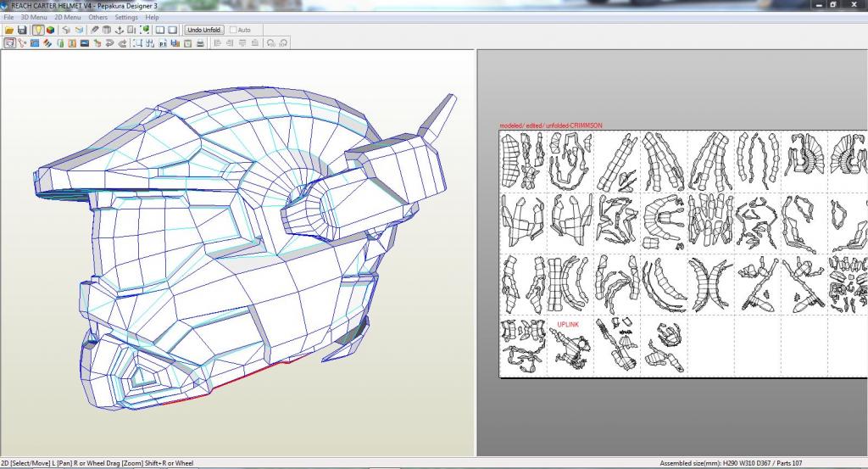Click the rotate clockwise icon at toolbar end

283,42
